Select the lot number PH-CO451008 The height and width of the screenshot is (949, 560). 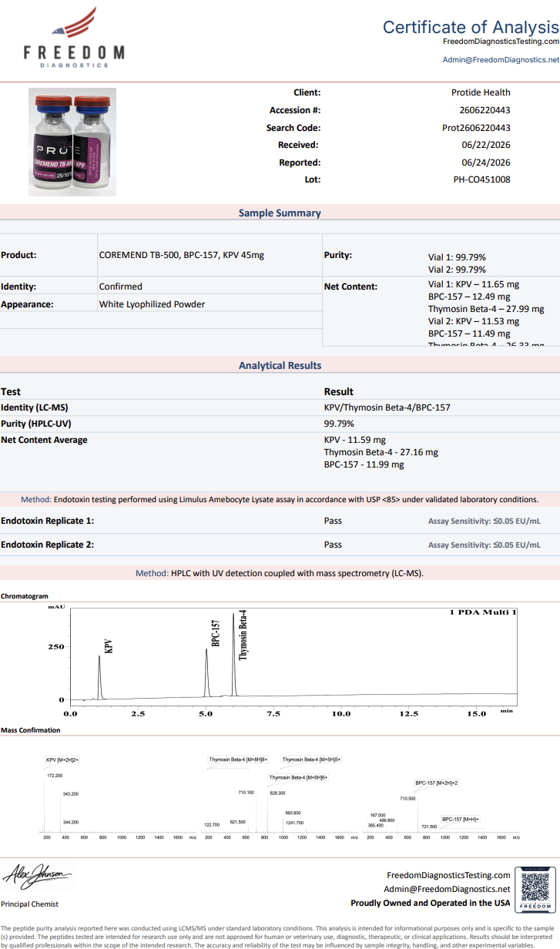click(x=481, y=179)
